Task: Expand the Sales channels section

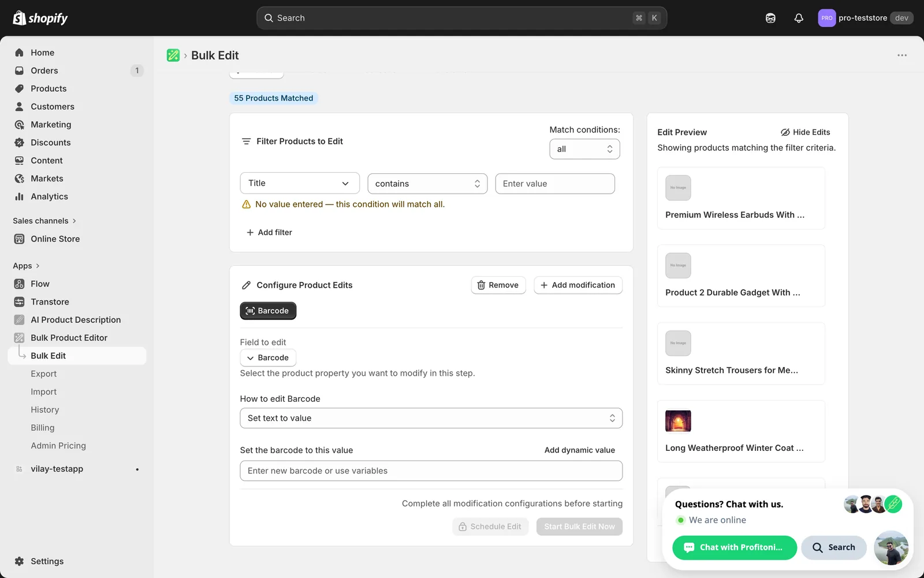Action: tap(44, 221)
